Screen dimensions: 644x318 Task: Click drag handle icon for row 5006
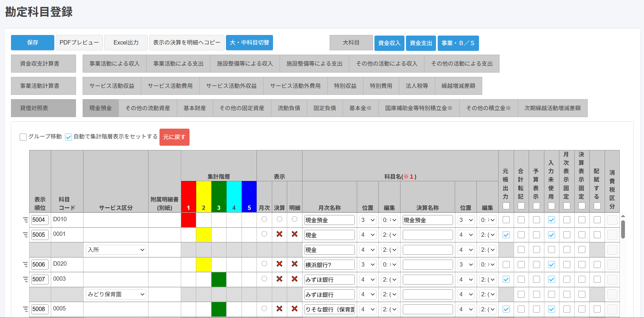click(x=25, y=265)
